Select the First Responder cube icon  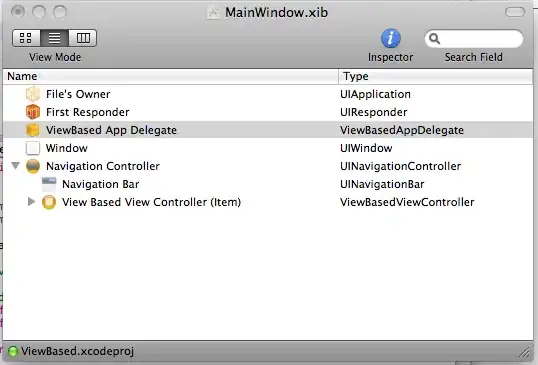point(33,112)
